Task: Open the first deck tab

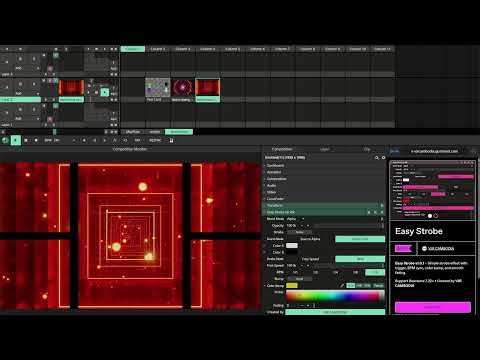Action: pos(133,132)
